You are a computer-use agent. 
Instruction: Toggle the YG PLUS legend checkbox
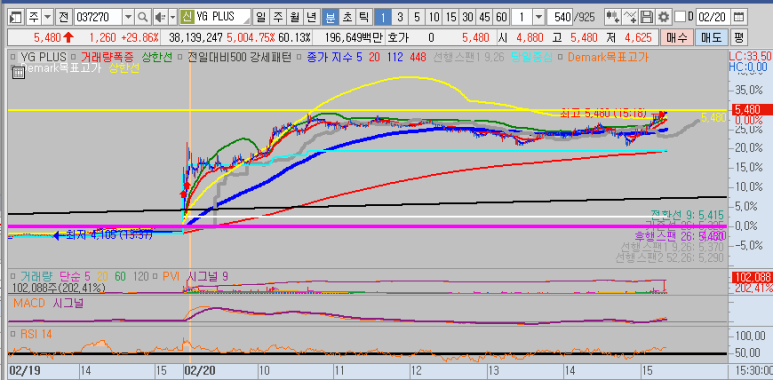click(x=14, y=58)
